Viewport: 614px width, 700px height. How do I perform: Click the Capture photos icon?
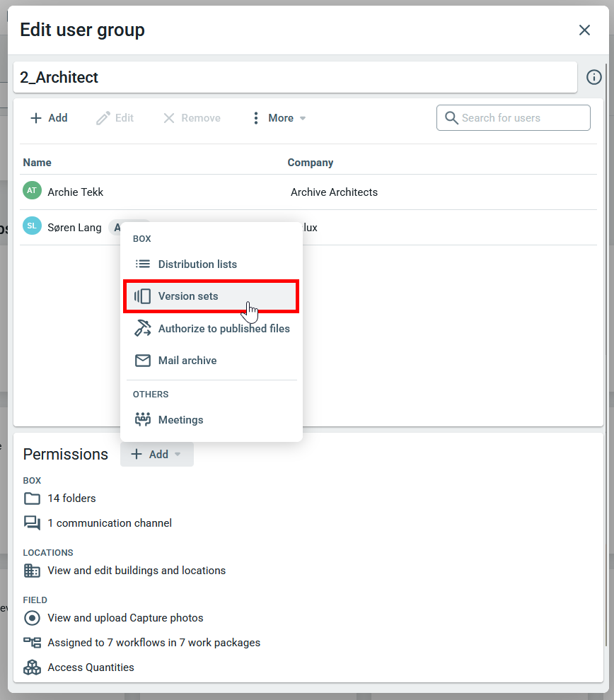32,618
